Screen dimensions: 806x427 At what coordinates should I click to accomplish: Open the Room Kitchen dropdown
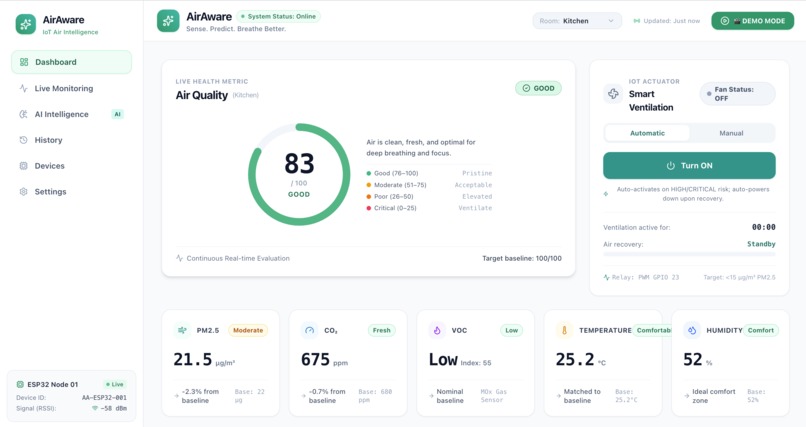click(577, 21)
